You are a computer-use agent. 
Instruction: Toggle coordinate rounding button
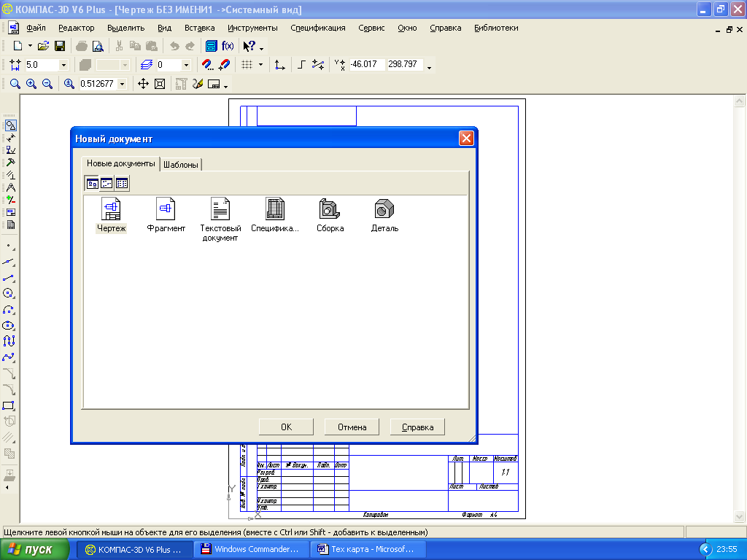point(318,65)
